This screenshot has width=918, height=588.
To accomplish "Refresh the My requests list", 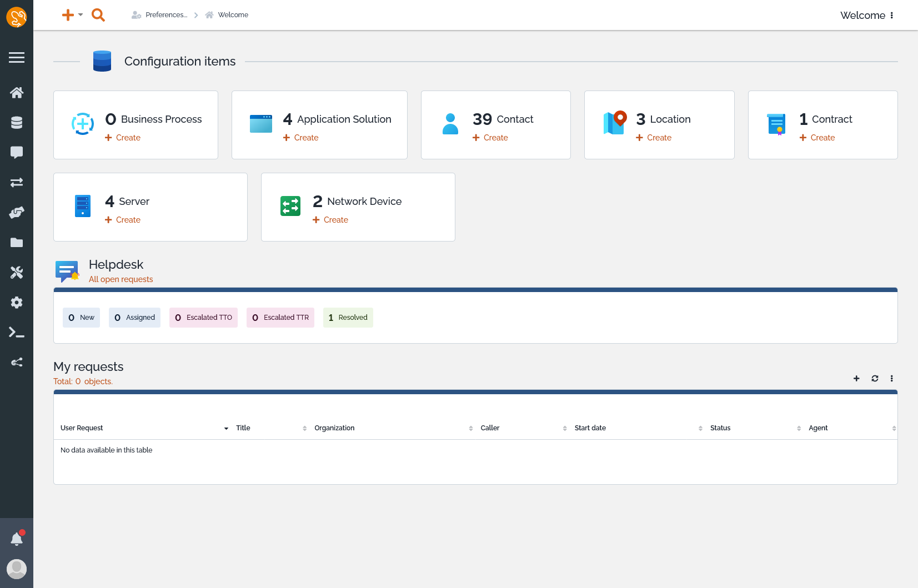I will coord(875,379).
